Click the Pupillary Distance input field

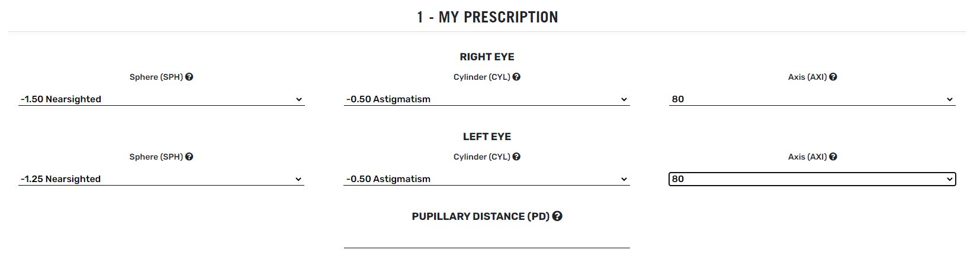487,240
